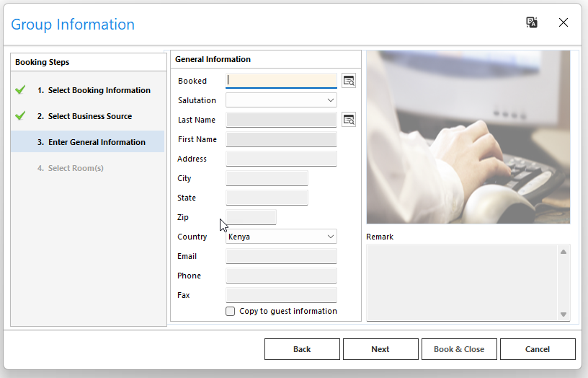Screen dimensions: 588x378
Task: Click into the Phone field
Action: click(x=281, y=276)
